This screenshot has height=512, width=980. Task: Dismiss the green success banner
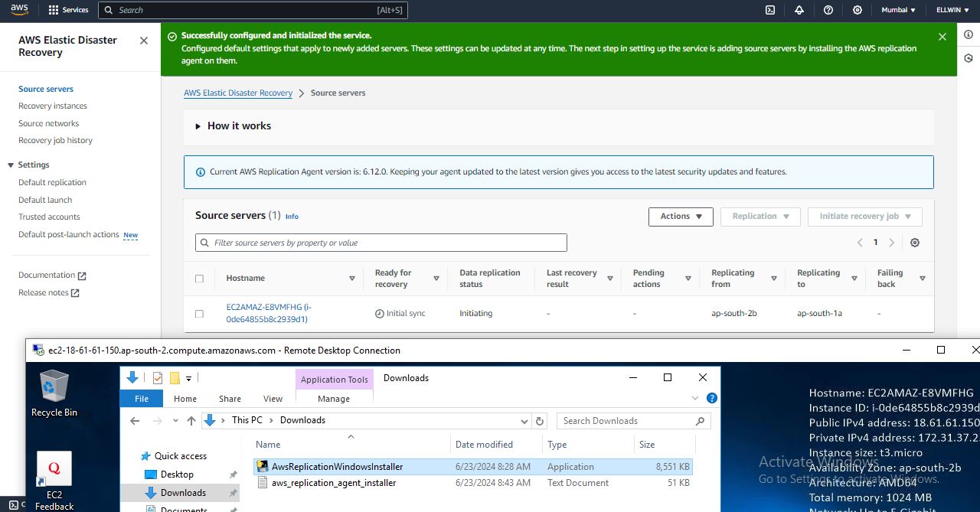942,37
